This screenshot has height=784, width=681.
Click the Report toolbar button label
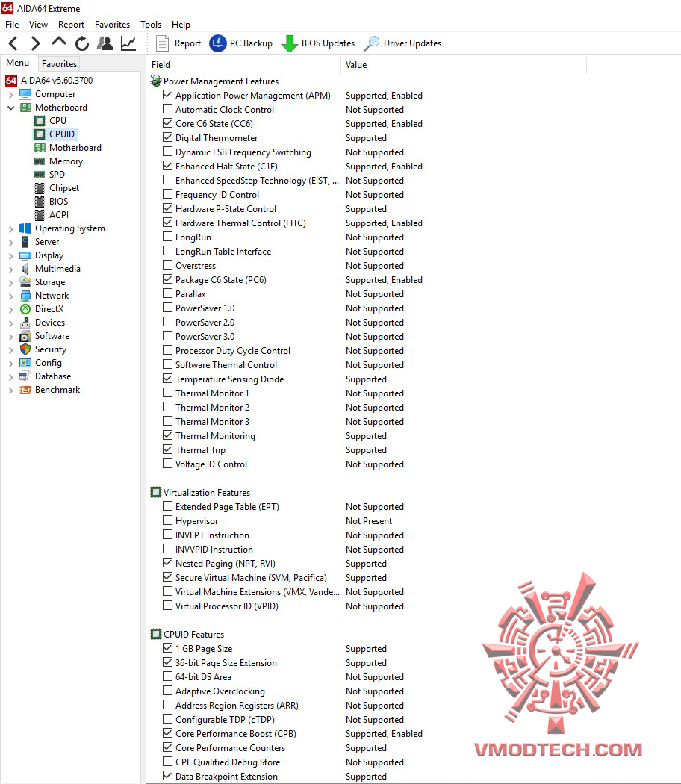tap(187, 43)
